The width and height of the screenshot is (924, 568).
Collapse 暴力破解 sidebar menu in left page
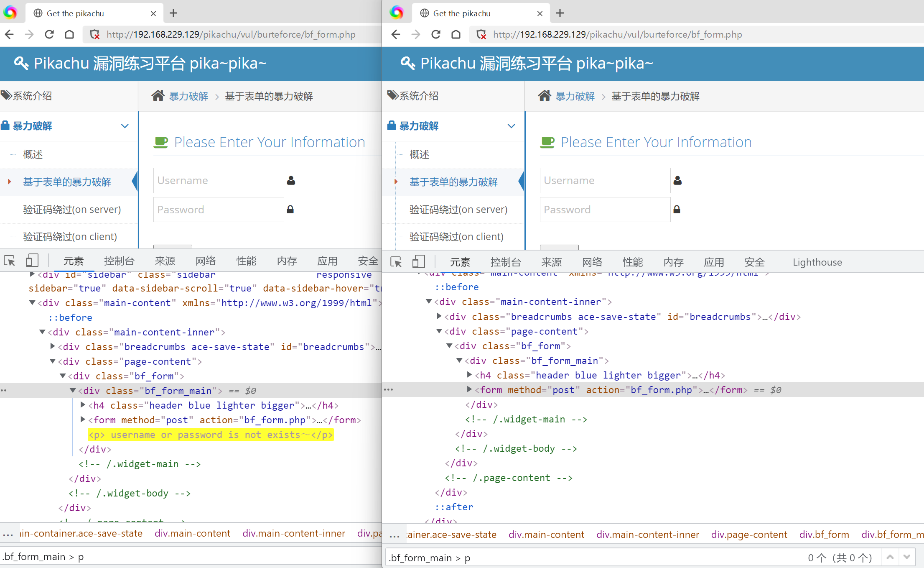(x=125, y=126)
